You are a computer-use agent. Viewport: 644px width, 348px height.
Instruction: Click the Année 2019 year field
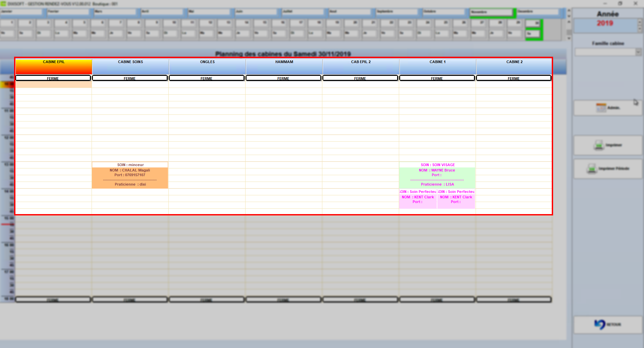pos(605,25)
